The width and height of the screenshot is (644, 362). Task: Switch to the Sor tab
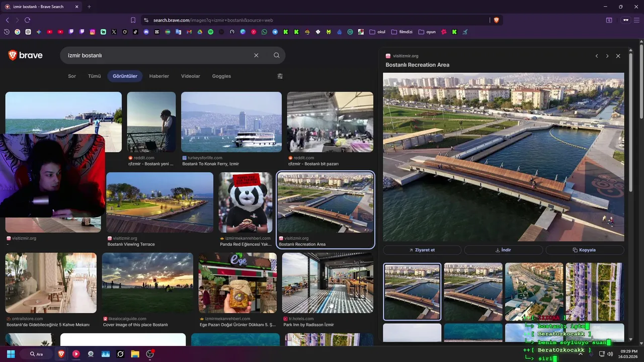pyautogui.click(x=72, y=76)
